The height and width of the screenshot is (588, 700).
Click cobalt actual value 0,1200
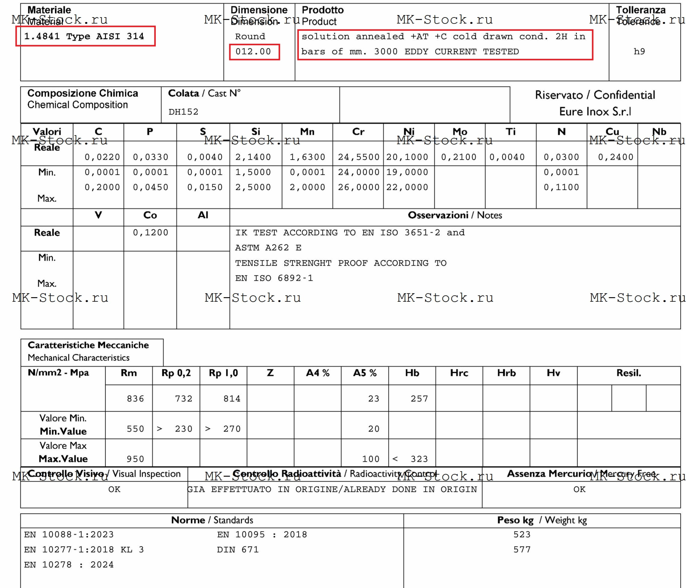pyautogui.click(x=150, y=232)
